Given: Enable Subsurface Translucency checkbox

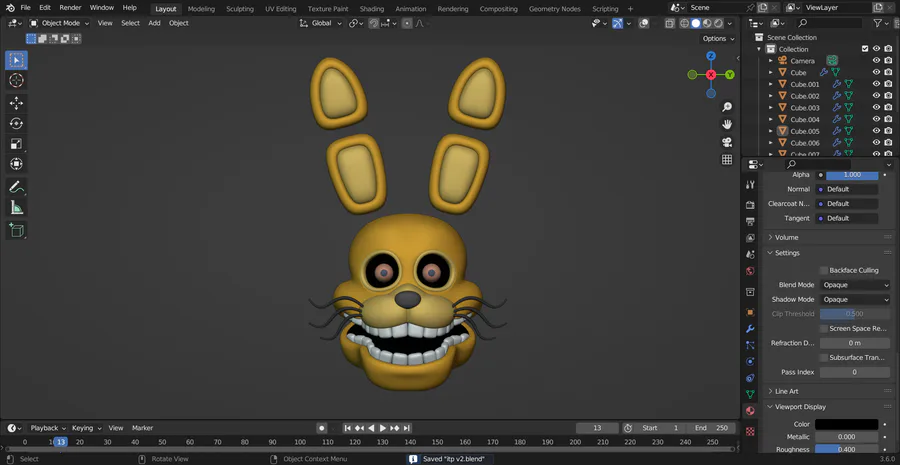Looking at the screenshot, I should pyautogui.click(x=824, y=358).
